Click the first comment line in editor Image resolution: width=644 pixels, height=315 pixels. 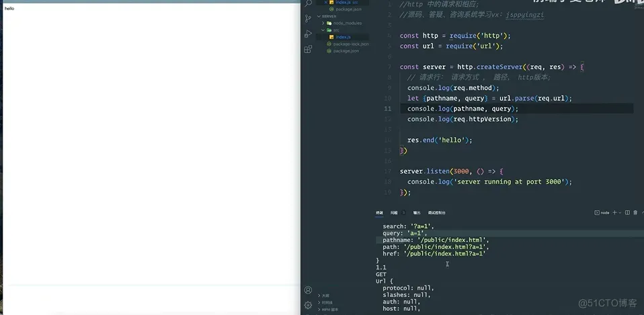pos(439,5)
